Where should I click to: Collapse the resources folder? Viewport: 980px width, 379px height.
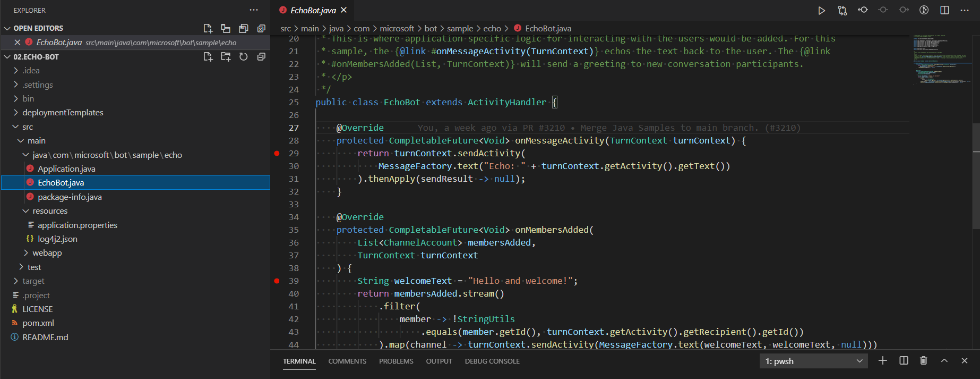point(50,211)
